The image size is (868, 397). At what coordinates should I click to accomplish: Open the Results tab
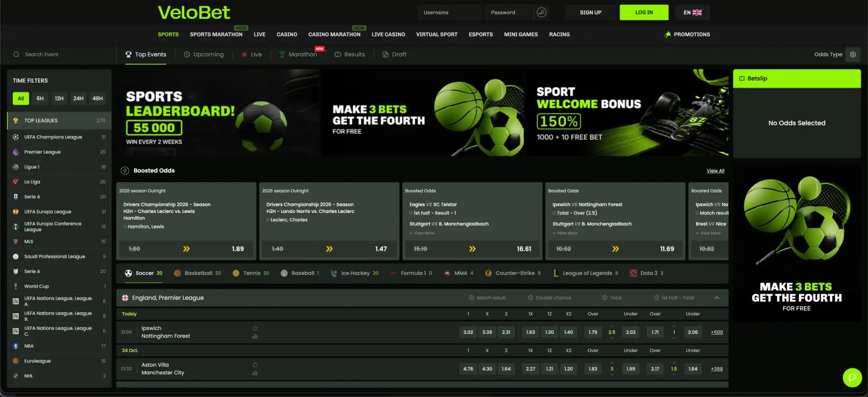[349, 54]
